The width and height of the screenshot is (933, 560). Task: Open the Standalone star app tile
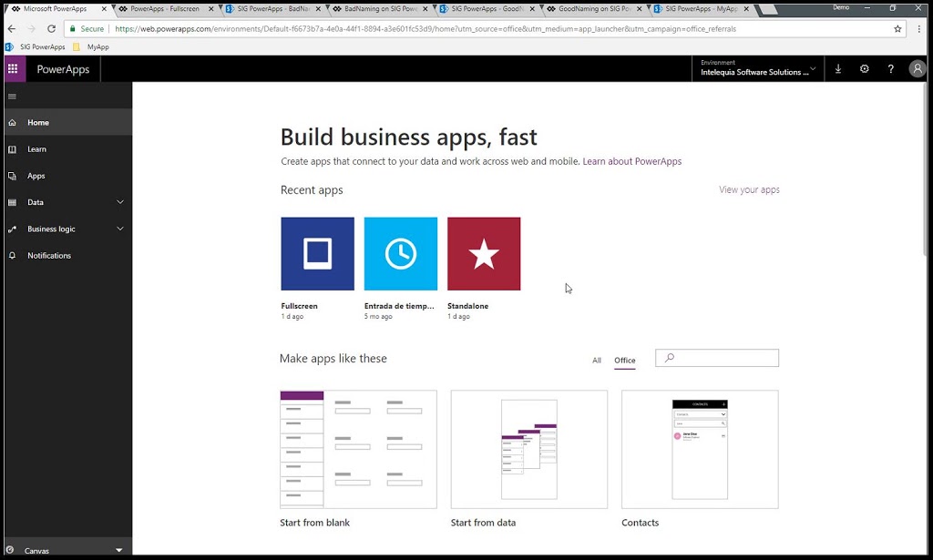tap(484, 254)
